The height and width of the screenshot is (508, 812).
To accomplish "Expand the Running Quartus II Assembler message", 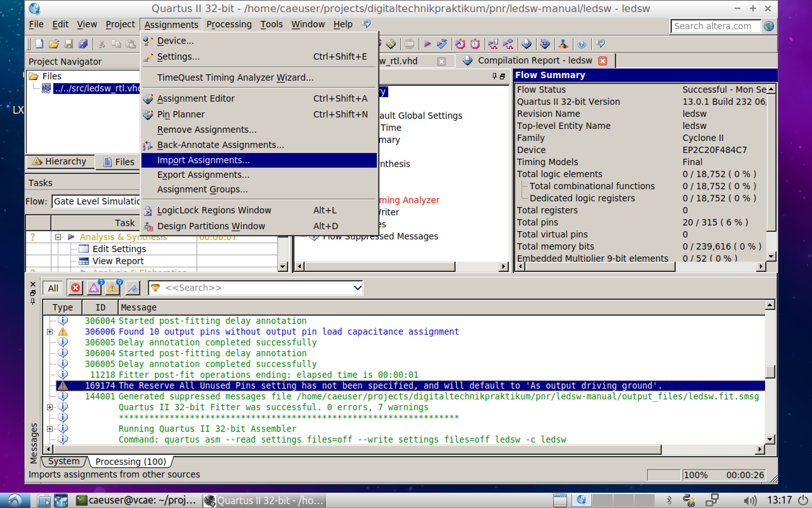I will [50, 429].
